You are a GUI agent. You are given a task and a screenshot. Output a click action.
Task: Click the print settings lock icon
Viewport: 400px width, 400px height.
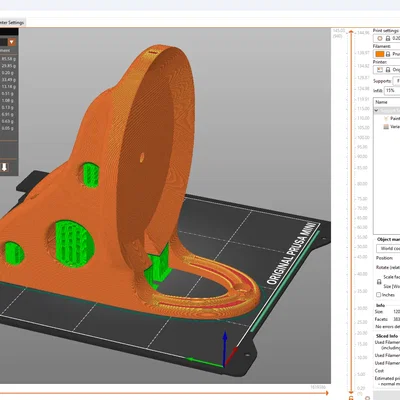click(388, 38)
